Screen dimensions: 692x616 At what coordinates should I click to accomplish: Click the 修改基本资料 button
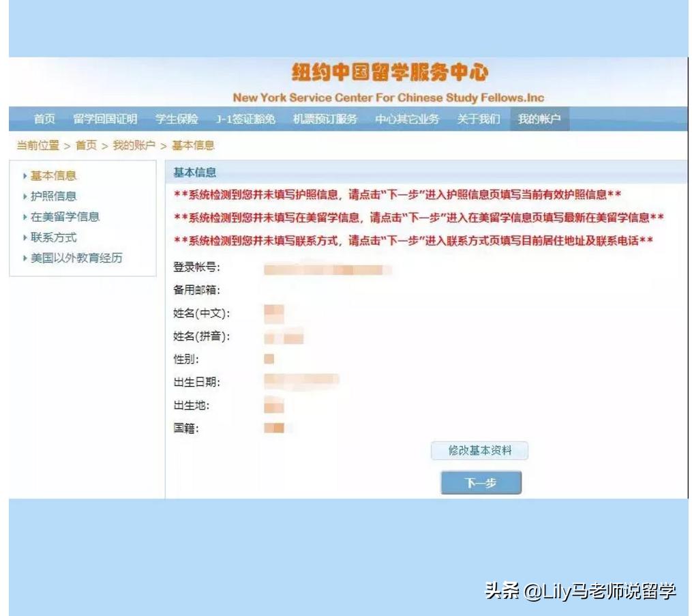click(x=479, y=450)
